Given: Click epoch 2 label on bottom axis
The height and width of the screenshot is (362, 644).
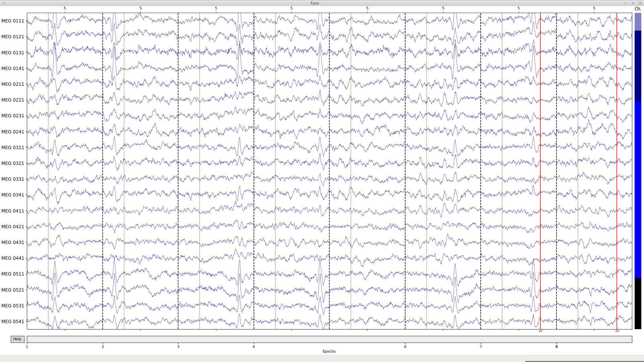Looking at the screenshot, I should [x=103, y=347].
